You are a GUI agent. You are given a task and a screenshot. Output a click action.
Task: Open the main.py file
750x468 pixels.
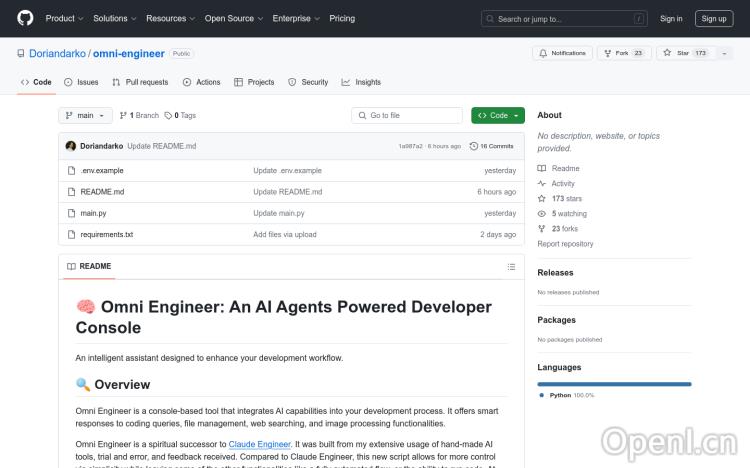pyautogui.click(x=93, y=213)
